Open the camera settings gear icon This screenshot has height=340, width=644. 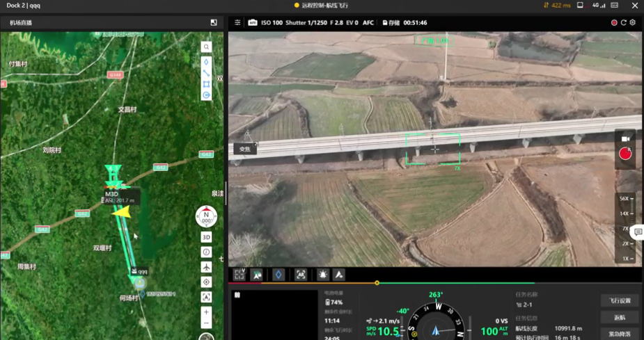click(x=632, y=23)
